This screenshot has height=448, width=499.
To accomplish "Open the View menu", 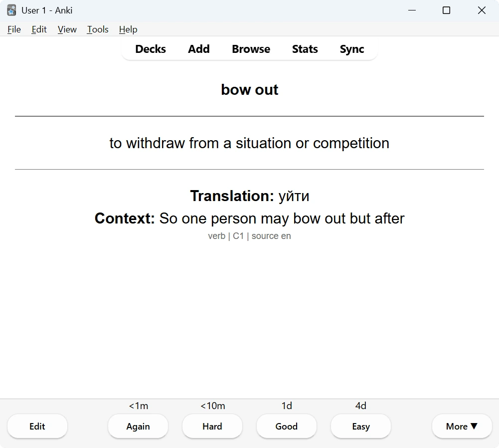I will click(x=67, y=29).
